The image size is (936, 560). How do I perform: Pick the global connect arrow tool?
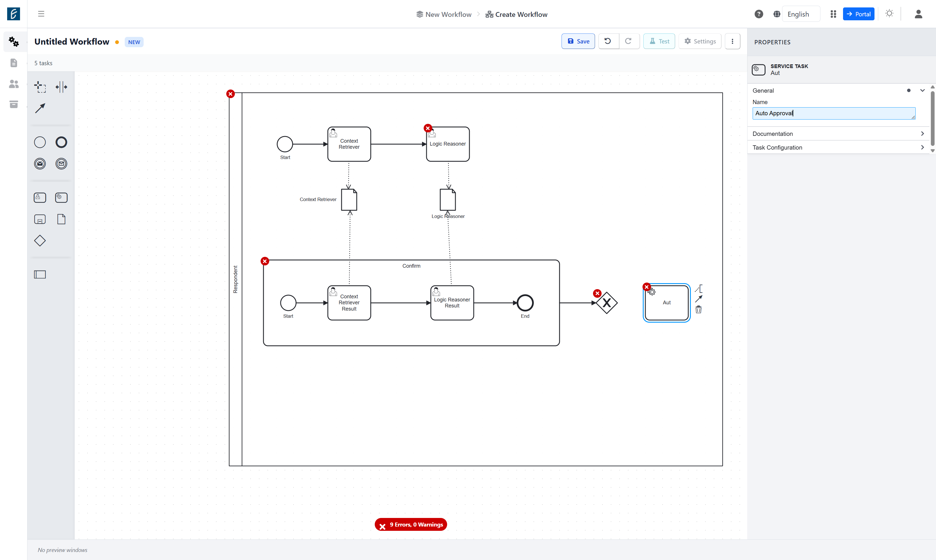tap(40, 108)
